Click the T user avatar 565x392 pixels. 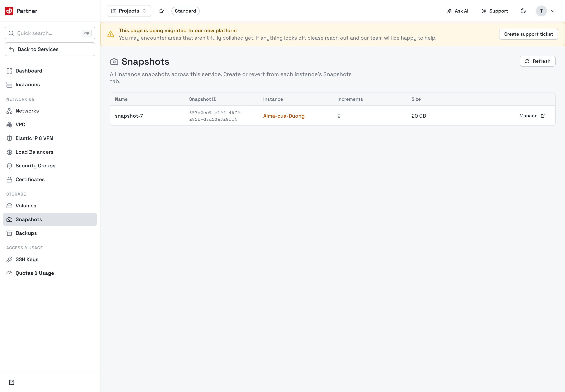[x=541, y=11]
